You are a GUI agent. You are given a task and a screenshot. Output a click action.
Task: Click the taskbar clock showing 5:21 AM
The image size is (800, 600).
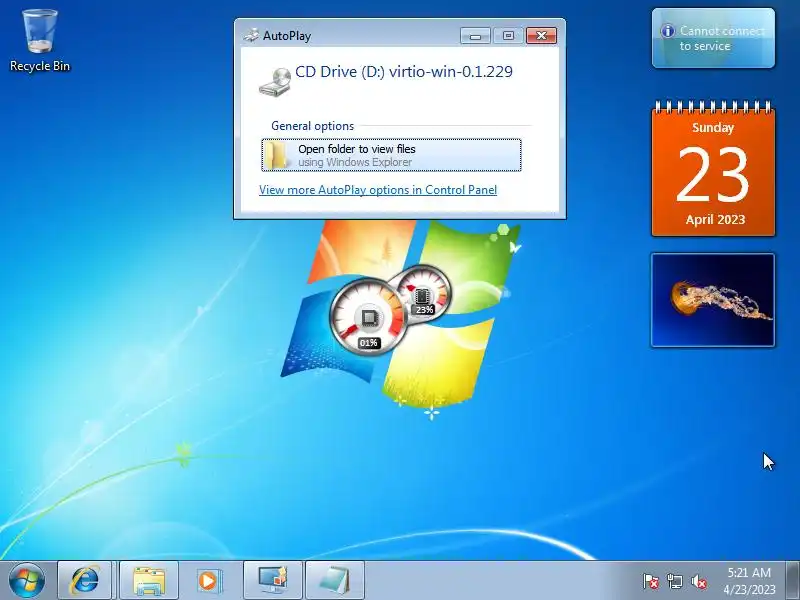pos(749,581)
